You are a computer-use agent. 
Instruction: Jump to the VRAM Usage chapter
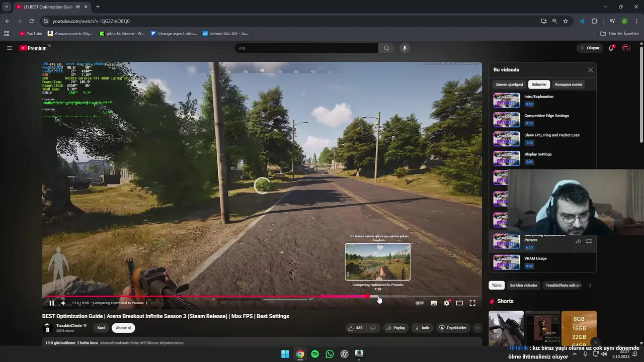tap(542, 262)
